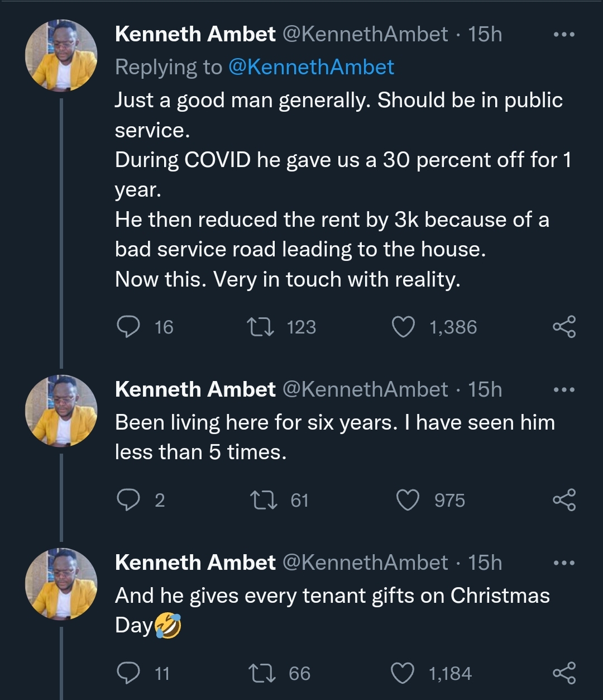This screenshot has height=700, width=603.
Task: Reply to the 'good man generally' tweet
Action: pyautogui.click(x=128, y=327)
